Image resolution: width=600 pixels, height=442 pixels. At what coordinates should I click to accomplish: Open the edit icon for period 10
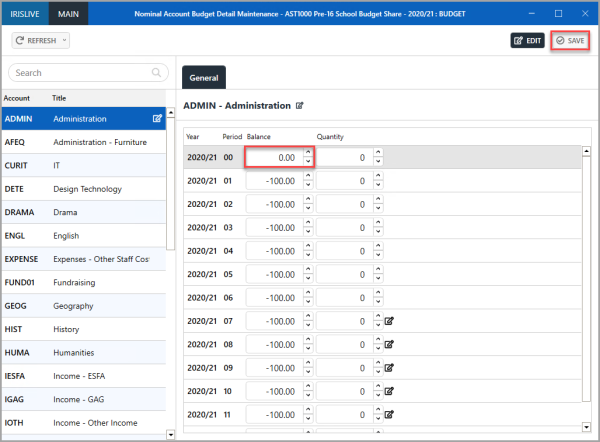389,390
